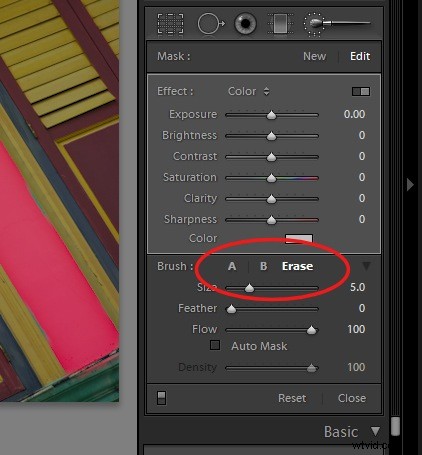Click Close in the brush panel
The image size is (422, 455).
coord(352,398)
